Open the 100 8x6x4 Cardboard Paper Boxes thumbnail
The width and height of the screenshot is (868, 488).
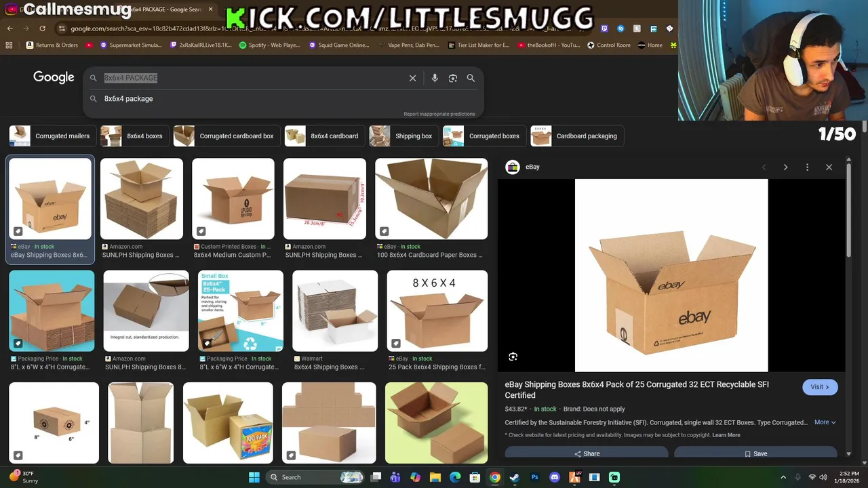431,199
